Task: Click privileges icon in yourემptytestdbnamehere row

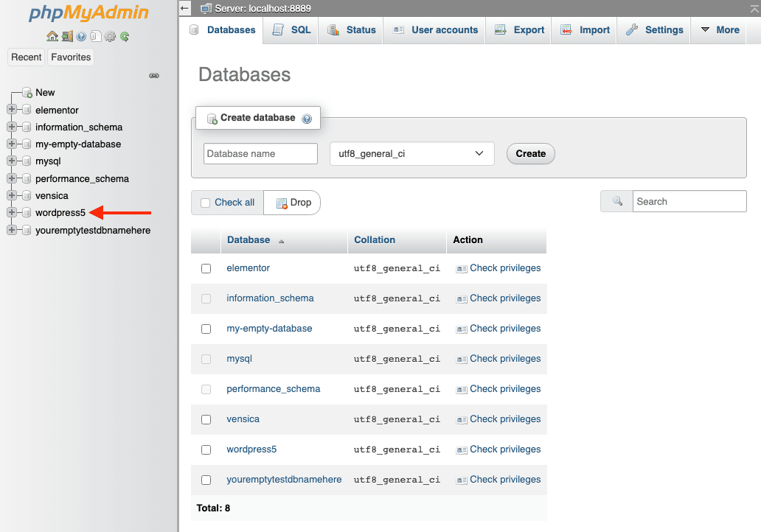Action: (x=462, y=480)
